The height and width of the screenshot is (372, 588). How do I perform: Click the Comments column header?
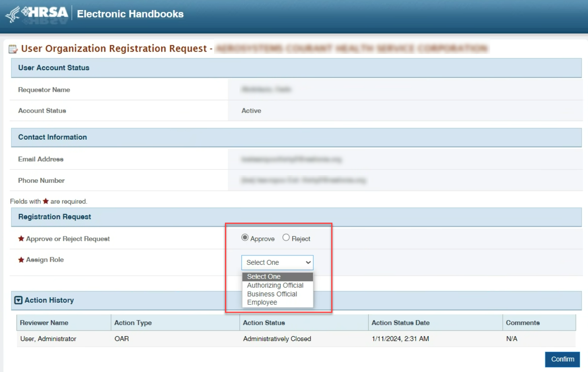[539, 323]
